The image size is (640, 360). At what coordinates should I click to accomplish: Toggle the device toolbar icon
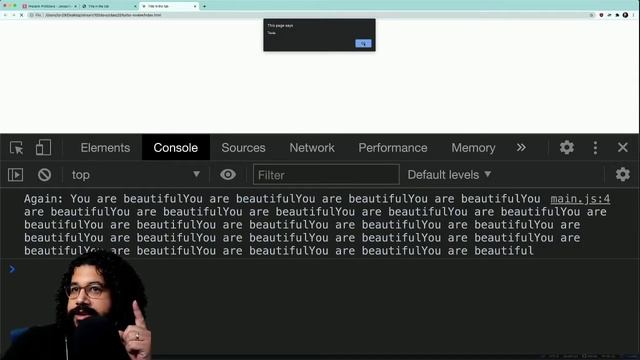43,148
